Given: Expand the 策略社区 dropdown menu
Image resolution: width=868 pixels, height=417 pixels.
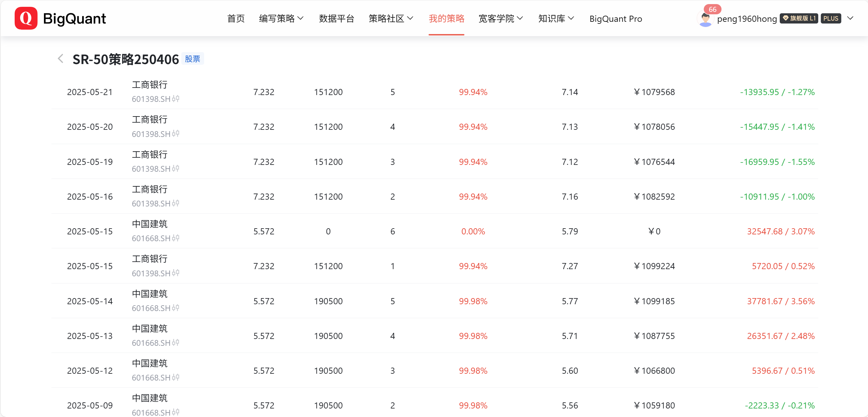Looking at the screenshot, I should pos(391,18).
